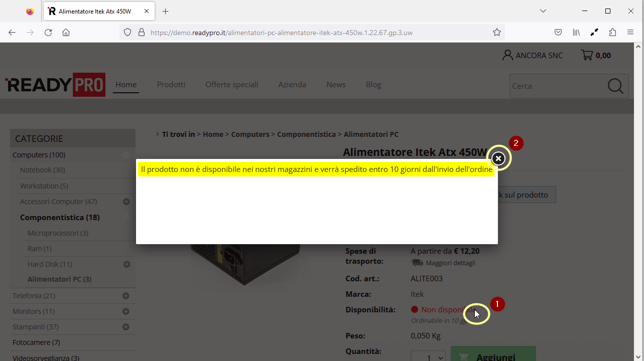The image size is (644, 361).
Task: Open Stampanti (37) category
Action: (36, 327)
